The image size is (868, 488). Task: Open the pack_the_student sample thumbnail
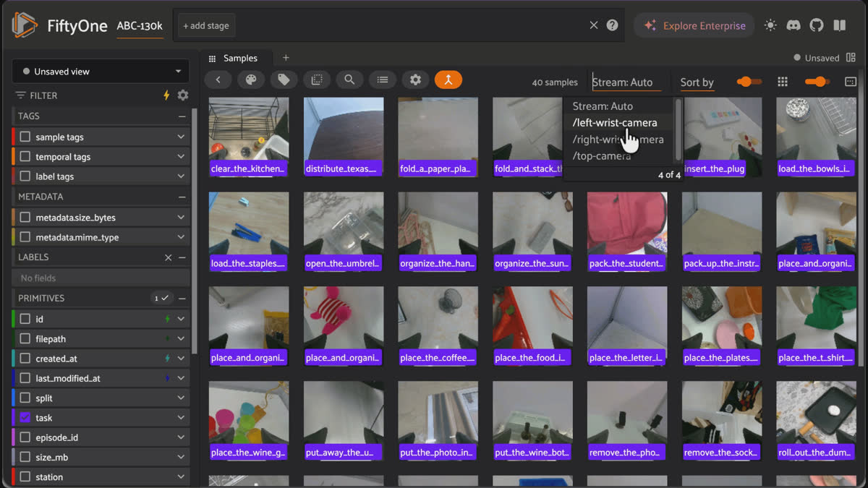click(x=627, y=231)
